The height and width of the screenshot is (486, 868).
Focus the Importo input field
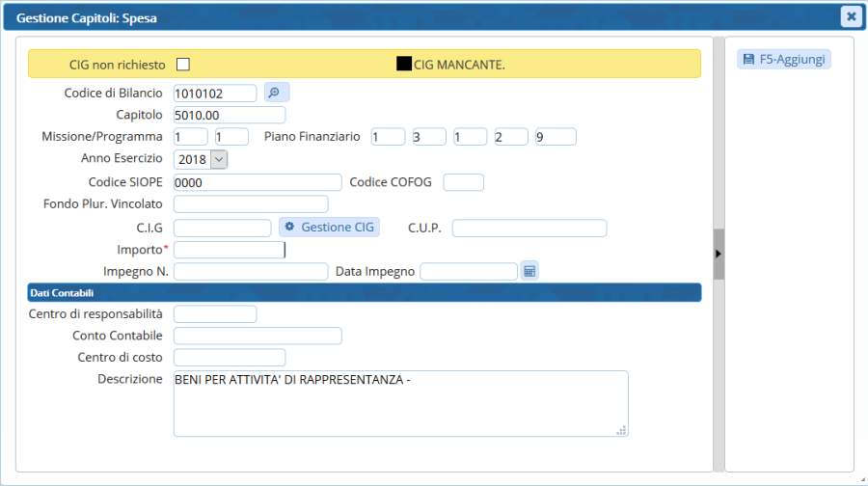coord(230,250)
